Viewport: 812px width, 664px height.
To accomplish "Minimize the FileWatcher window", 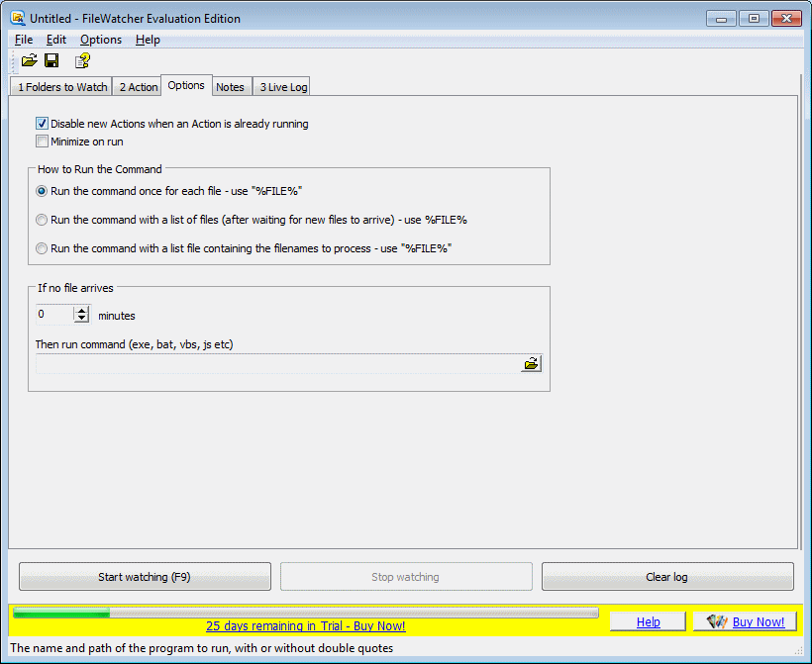I will tap(721, 19).
